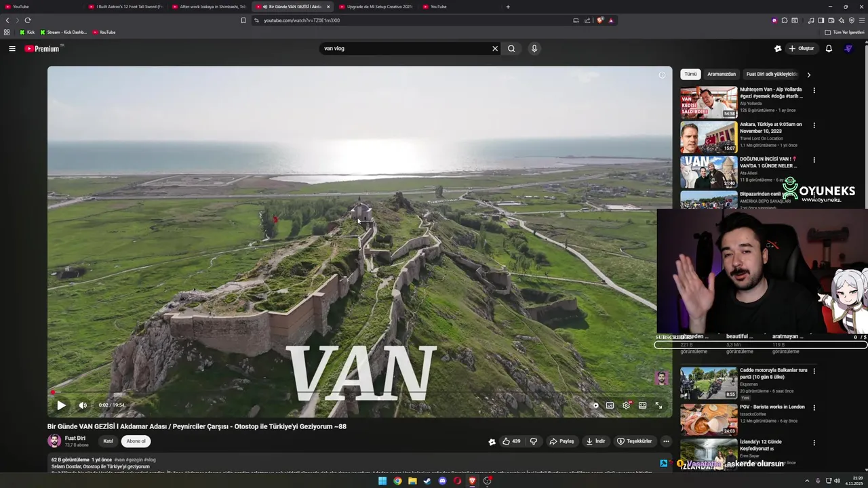
Task: Share the video via Paylaş
Action: tap(562, 441)
